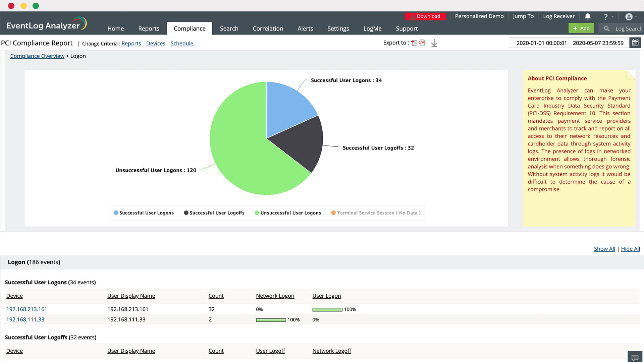Toggle Unsuccessful User Logons legend entry
The height and width of the screenshot is (362, 644).
[x=288, y=213]
